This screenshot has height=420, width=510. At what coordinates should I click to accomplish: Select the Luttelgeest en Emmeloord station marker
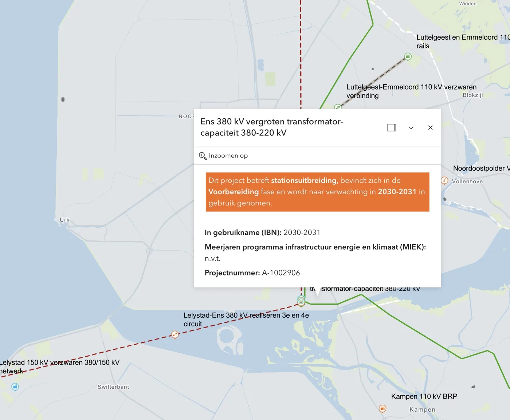pos(408,56)
